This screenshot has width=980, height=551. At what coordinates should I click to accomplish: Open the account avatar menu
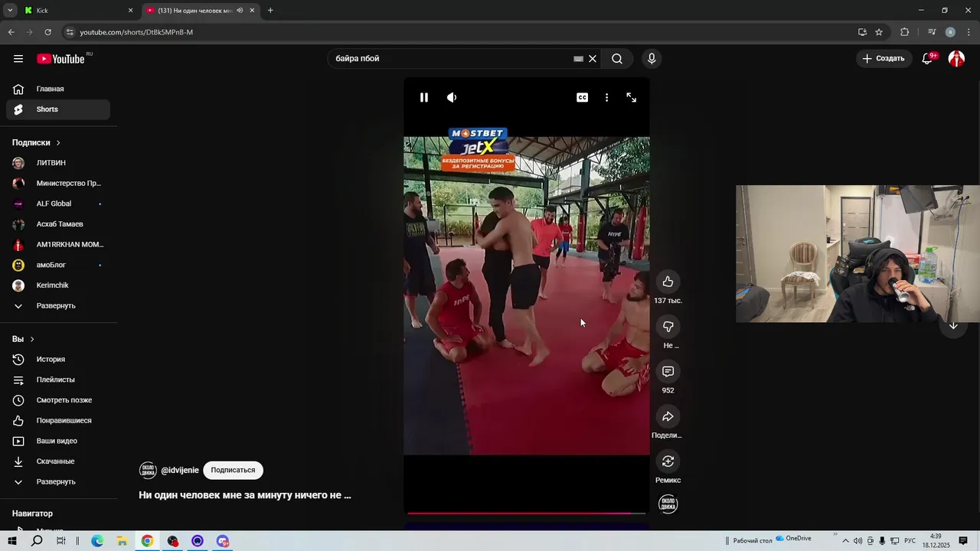pyautogui.click(x=956, y=58)
